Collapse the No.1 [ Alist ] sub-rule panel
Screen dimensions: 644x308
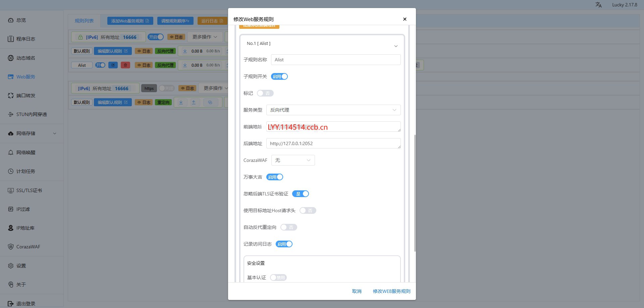pyautogui.click(x=396, y=46)
